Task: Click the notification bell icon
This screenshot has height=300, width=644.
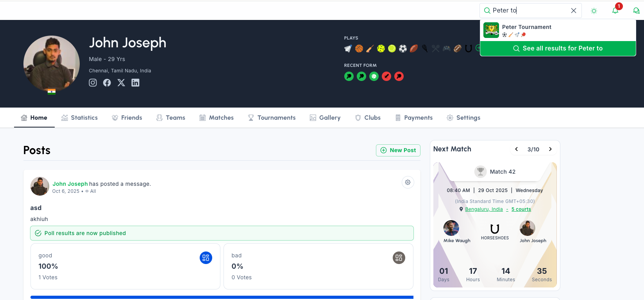Action: [x=615, y=11]
